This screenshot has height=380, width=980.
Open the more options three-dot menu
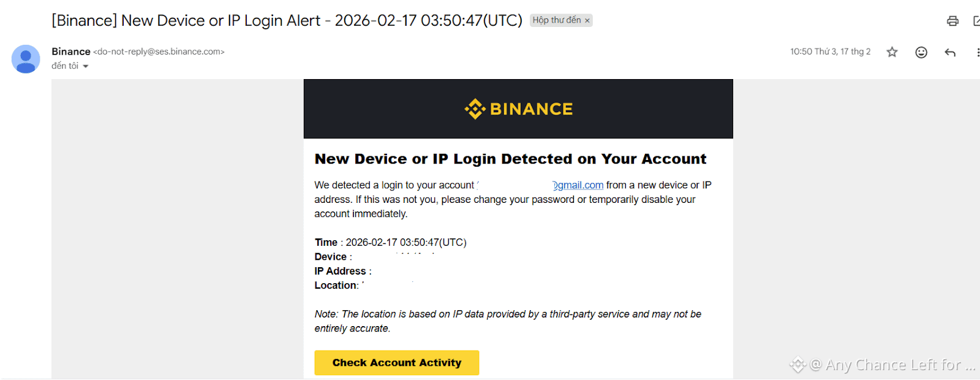[x=977, y=52]
